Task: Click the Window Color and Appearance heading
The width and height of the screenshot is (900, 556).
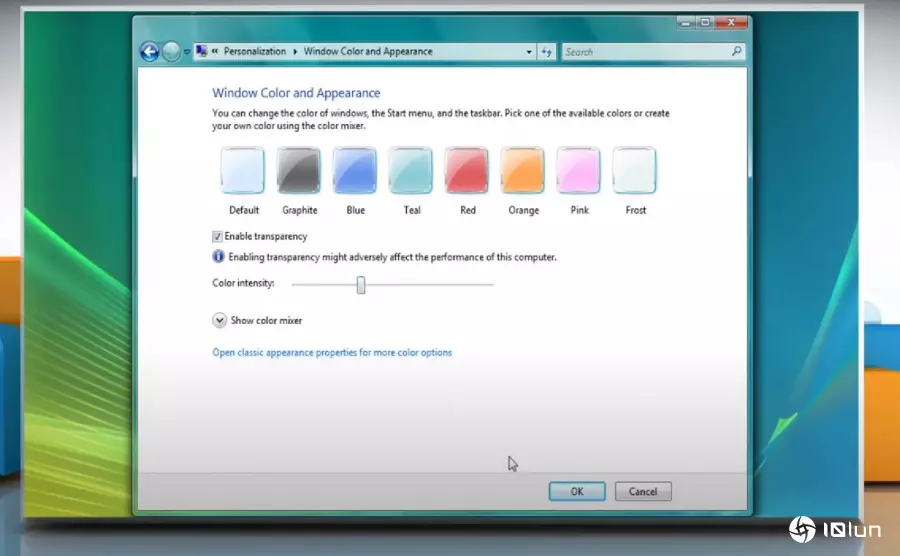Action: click(x=296, y=93)
